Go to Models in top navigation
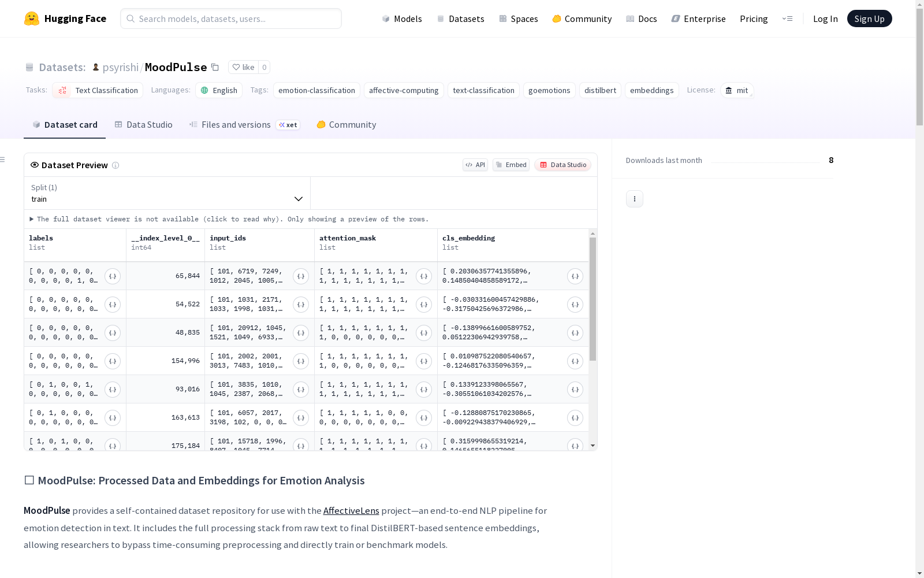 (x=402, y=18)
